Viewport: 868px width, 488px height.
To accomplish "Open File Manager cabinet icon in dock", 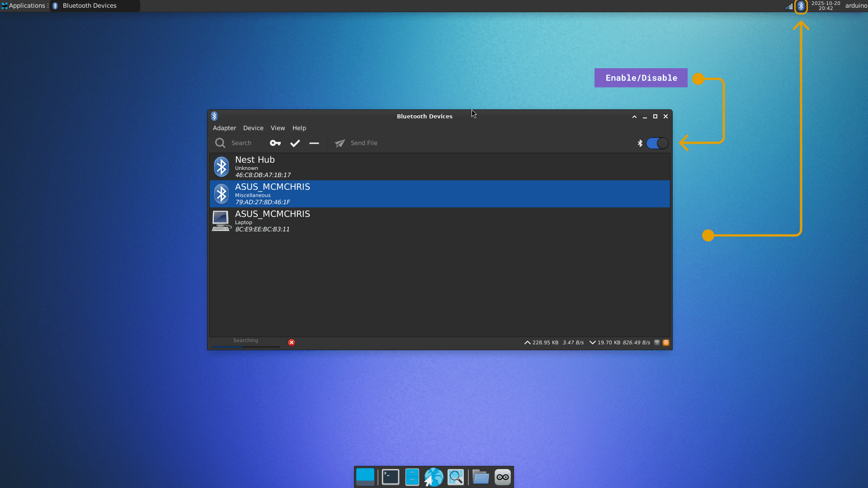I will click(x=412, y=477).
